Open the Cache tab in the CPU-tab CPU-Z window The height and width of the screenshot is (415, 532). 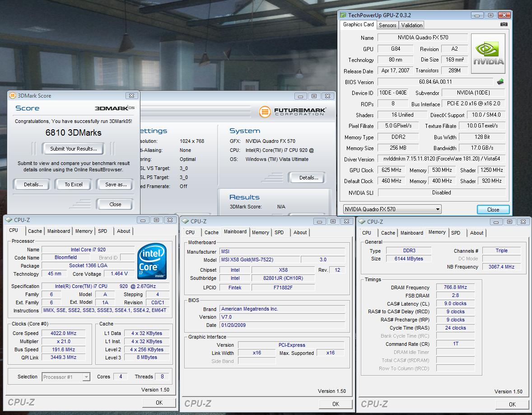(35, 231)
